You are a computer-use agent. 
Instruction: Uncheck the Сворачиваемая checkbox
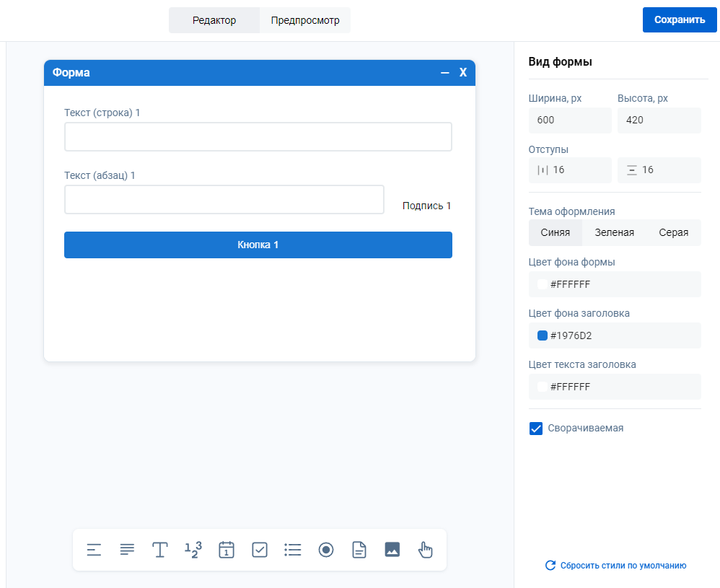(x=536, y=429)
